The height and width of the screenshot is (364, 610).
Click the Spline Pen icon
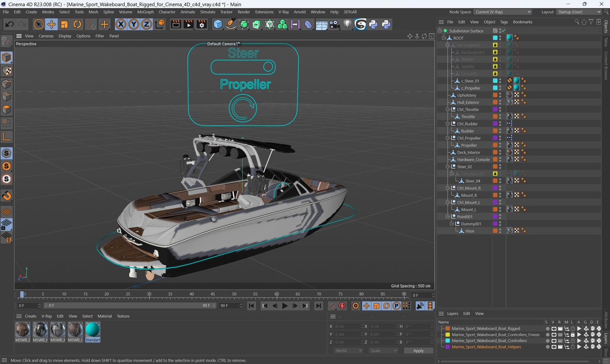coord(231,24)
